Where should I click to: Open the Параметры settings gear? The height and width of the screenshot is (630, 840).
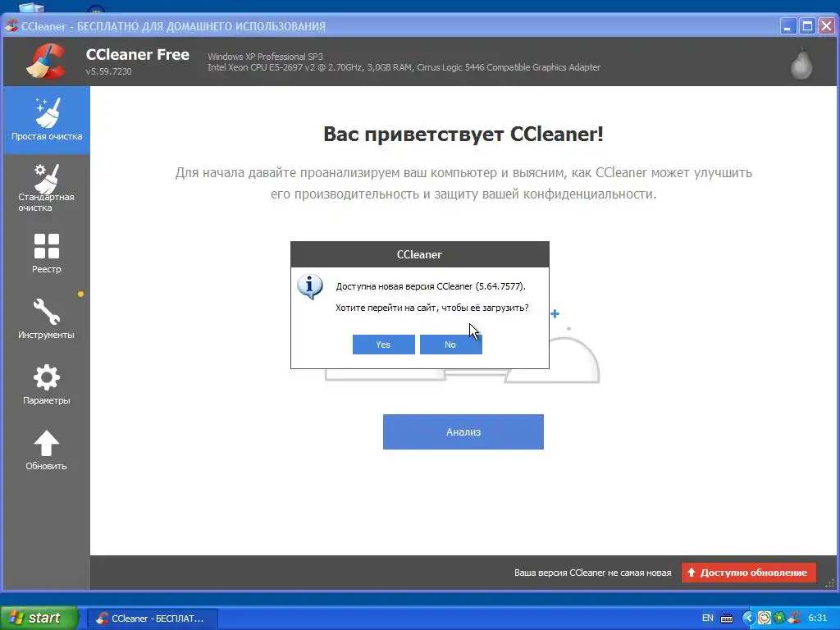[47, 385]
